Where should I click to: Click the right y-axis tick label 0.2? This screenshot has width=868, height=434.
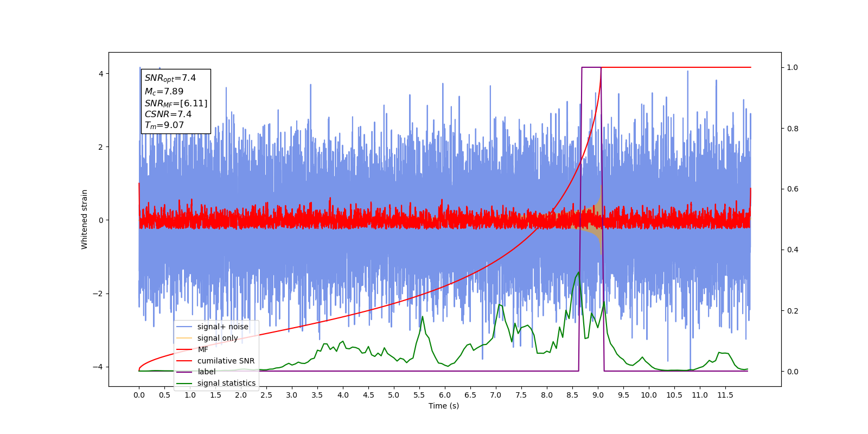click(x=793, y=311)
